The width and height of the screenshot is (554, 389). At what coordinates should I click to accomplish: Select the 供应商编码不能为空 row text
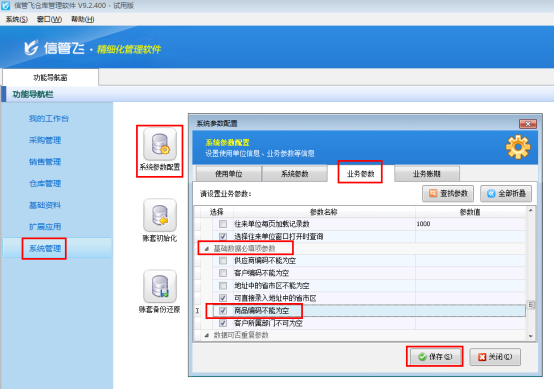pos(265,261)
